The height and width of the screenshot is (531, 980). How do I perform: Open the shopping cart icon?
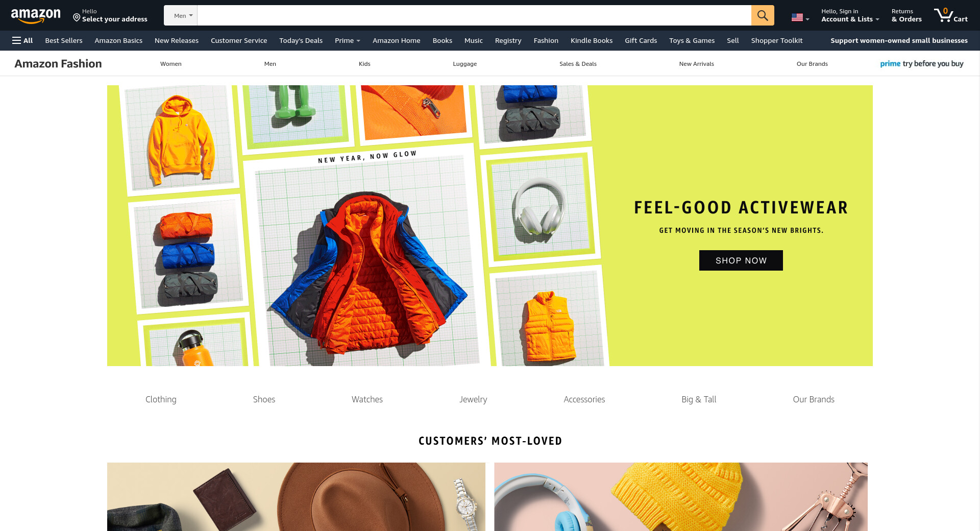point(950,15)
